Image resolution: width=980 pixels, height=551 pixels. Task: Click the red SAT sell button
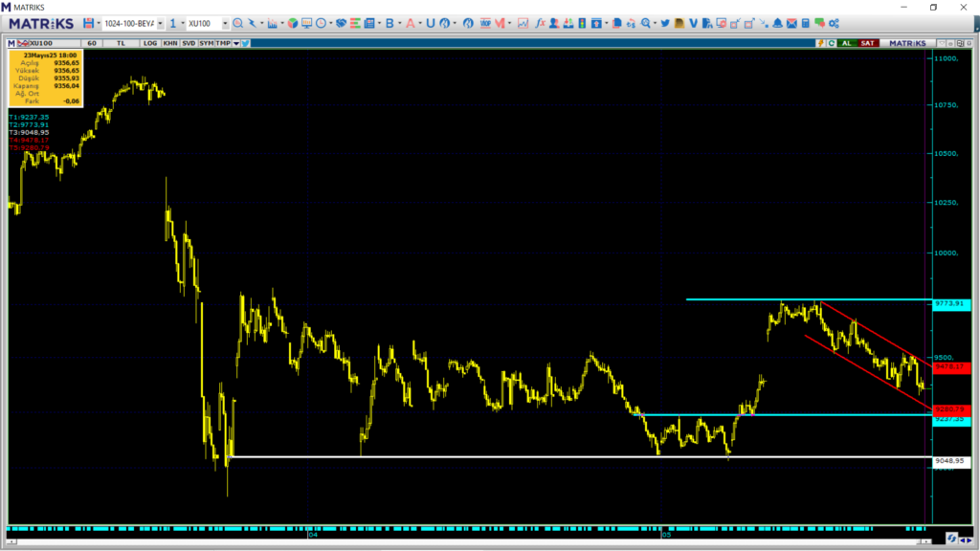click(867, 43)
